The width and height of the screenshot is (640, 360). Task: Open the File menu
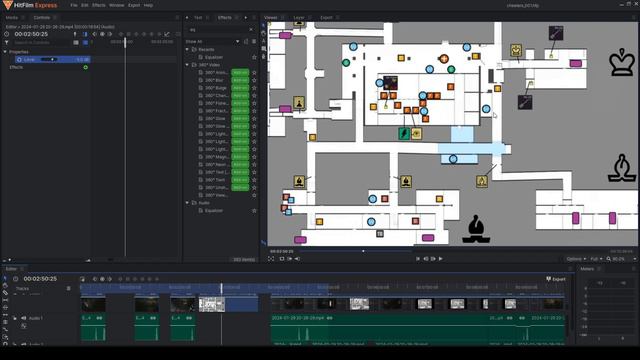coord(73,5)
